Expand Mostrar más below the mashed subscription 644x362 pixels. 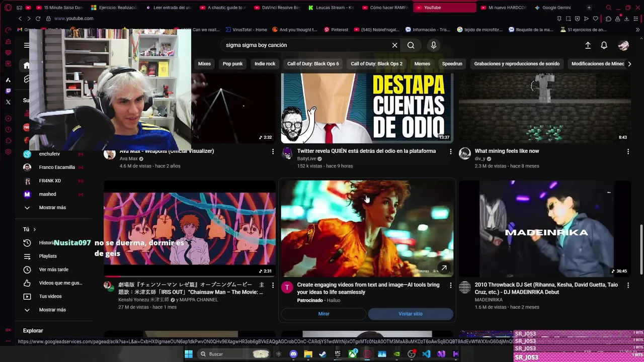pyautogui.click(x=52, y=208)
